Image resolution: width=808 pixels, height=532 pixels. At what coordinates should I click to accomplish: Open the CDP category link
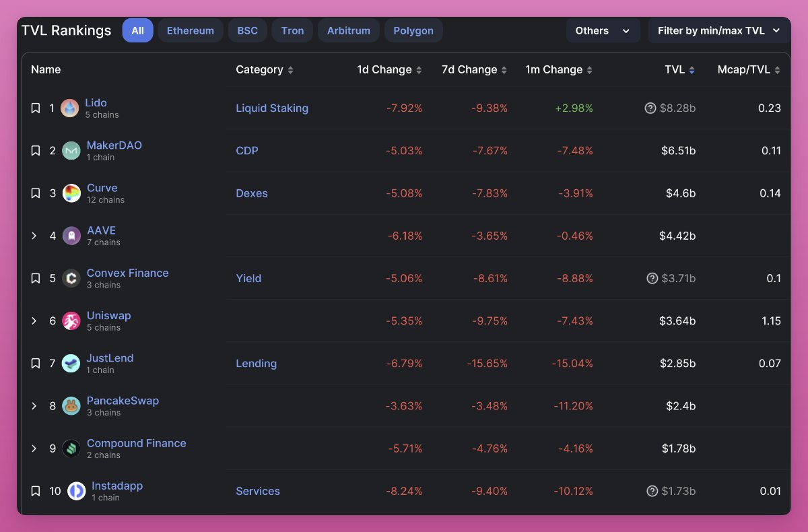(x=247, y=151)
